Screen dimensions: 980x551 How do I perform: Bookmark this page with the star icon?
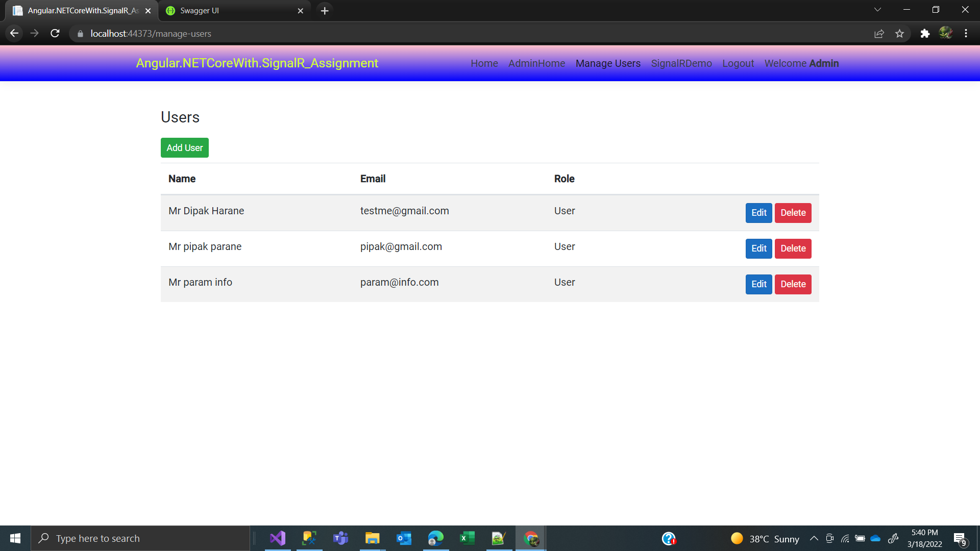pos(899,34)
